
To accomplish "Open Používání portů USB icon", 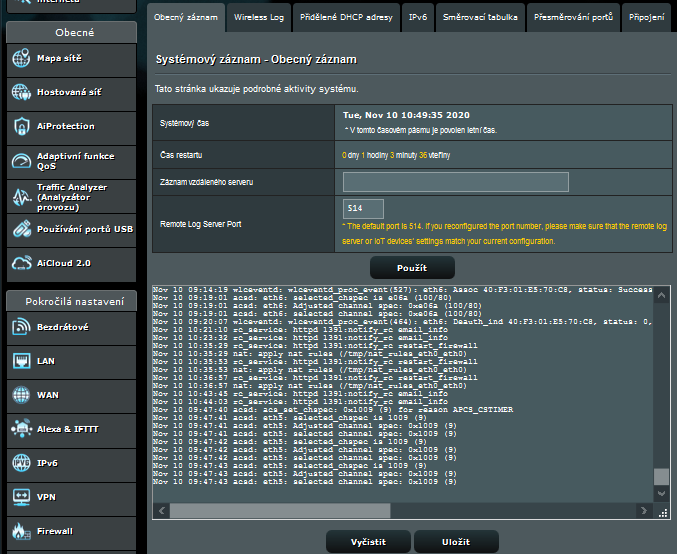I will [x=21, y=229].
